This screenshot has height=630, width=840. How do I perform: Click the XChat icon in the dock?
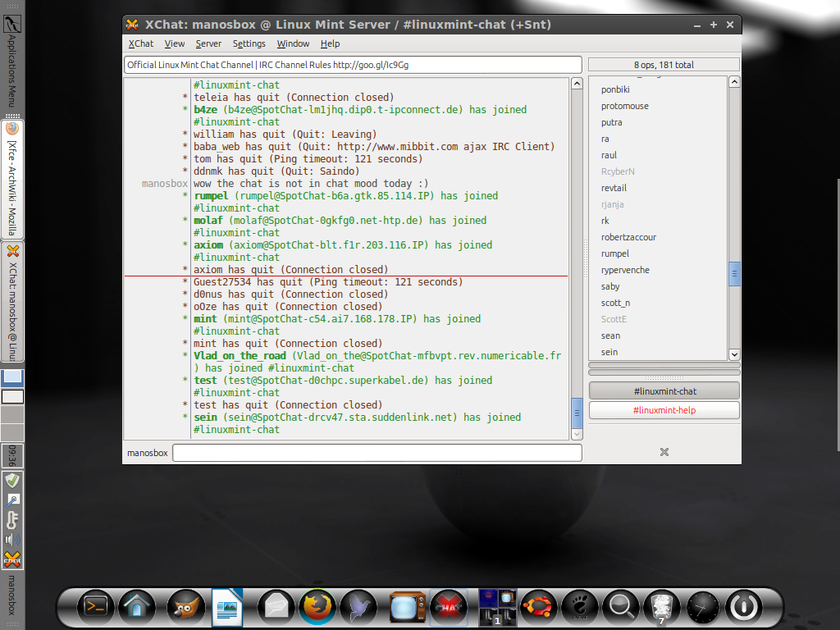tap(449, 608)
